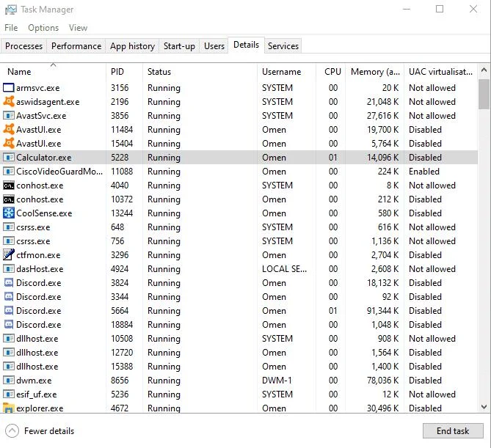Click Discord.exe icon for PID 3344
The width and height of the screenshot is (491, 448).
pos(9,296)
